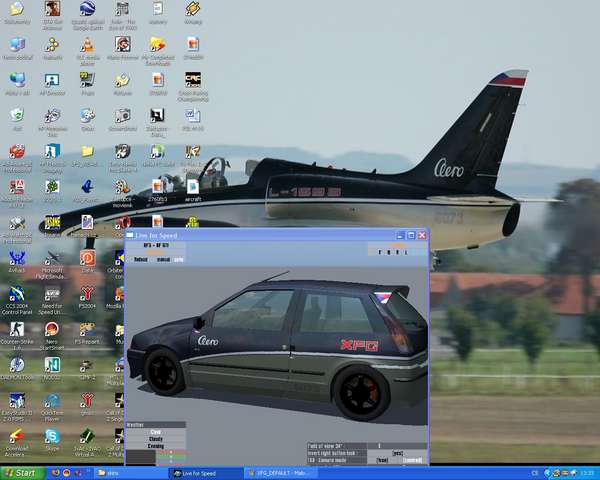The height and width of the screenshot is (480, 600).
Task: Open the Colin McRae Rally CRC shortcut
Action: [193, 87]
